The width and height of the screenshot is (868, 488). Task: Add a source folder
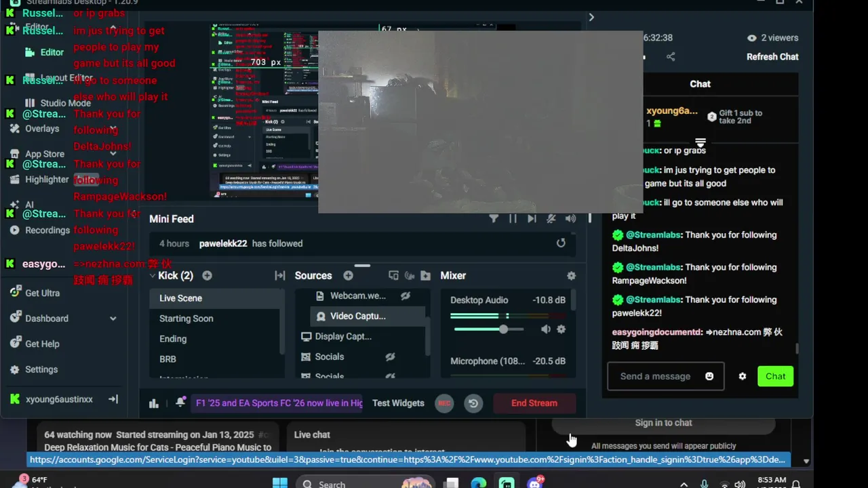coord(425,275)
